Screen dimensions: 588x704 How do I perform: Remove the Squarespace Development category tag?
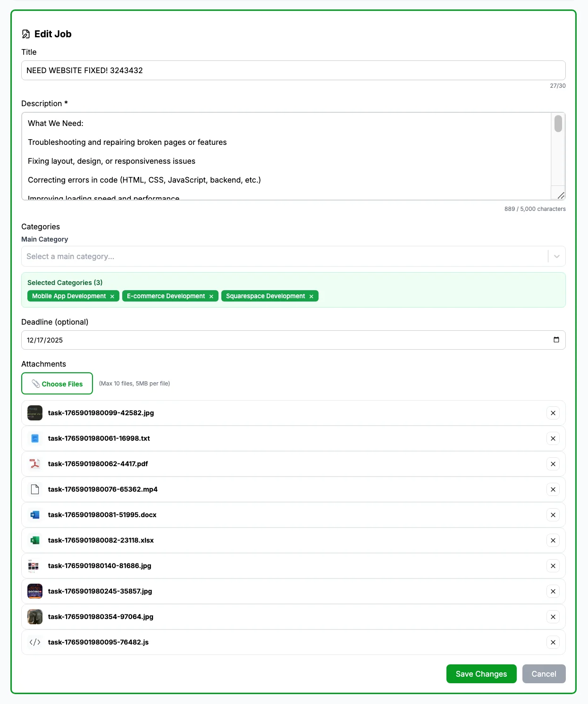(311, 296)
